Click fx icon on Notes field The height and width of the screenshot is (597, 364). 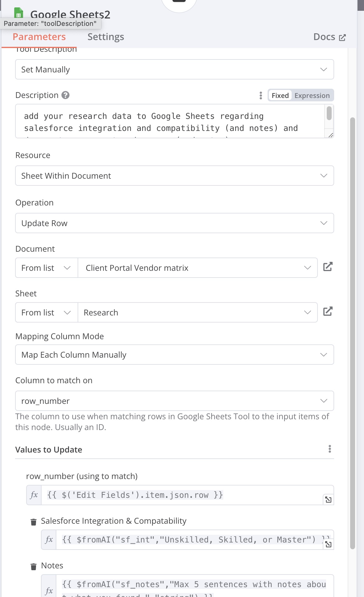49,590
